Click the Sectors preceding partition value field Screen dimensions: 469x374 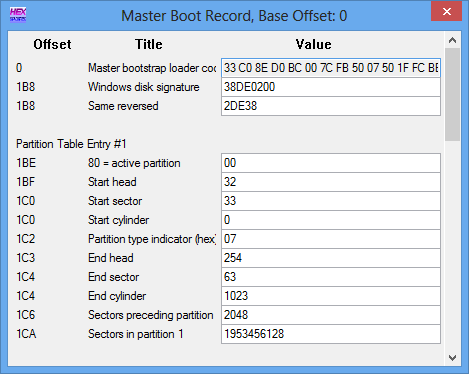[331, 315]
